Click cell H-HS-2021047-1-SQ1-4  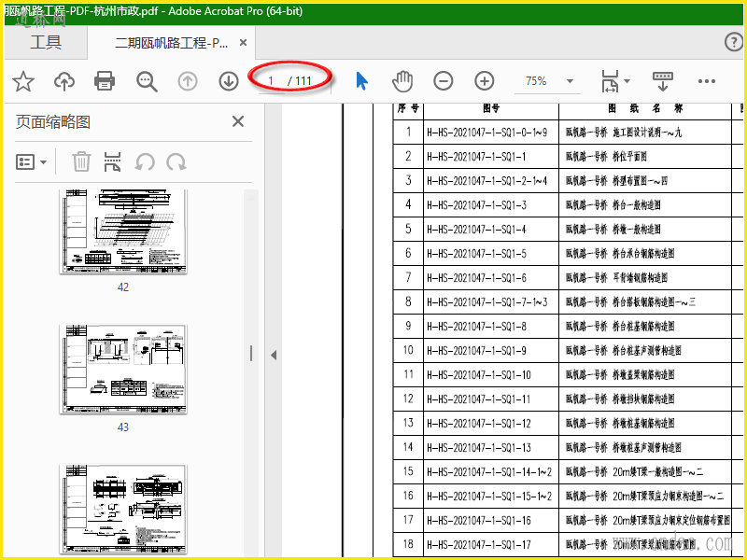(491, 229)
